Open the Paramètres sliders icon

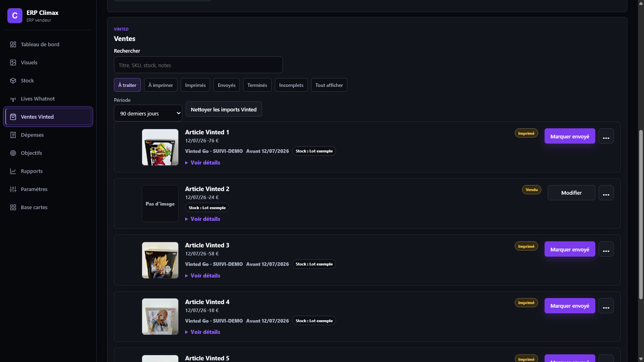coord(13,189)
